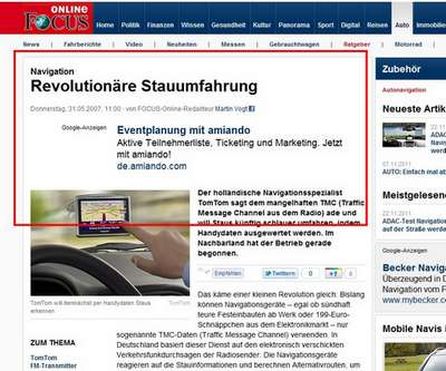
Task: Click the Autonavigation link in the sidebar
Action: pyautogui.click(x=404, y=90)
